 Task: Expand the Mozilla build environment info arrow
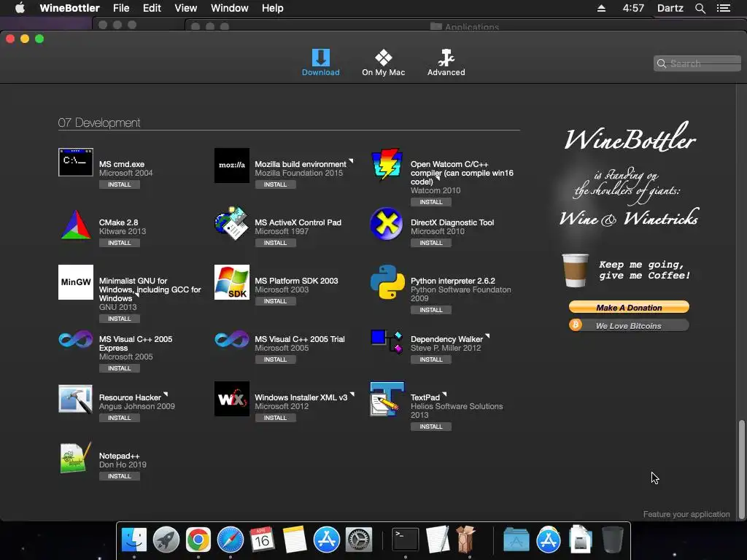pos(351,161)
